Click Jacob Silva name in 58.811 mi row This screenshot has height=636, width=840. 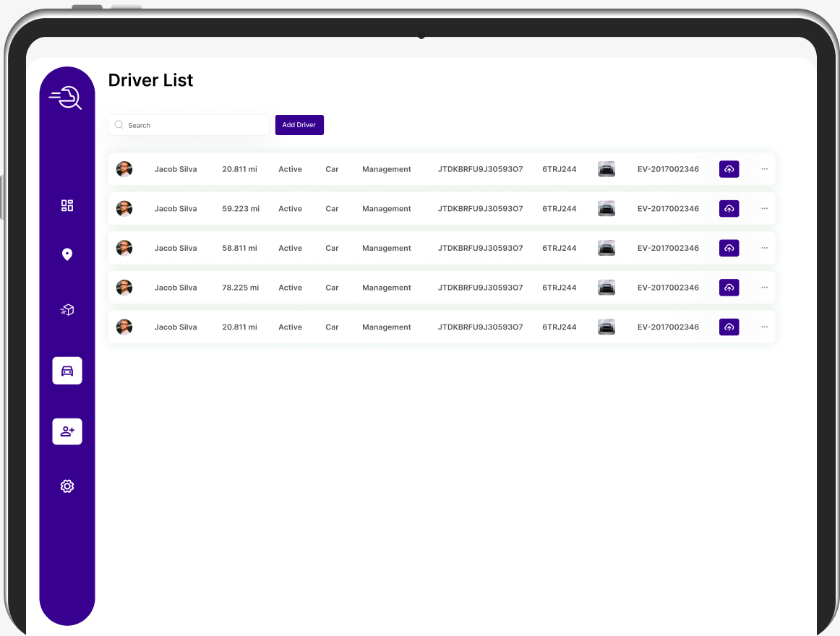click(176, 248)
